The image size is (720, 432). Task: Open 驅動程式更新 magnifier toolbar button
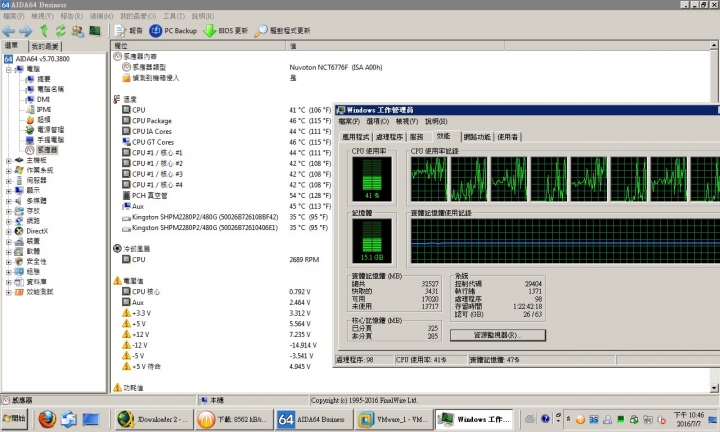click(282, 31)
